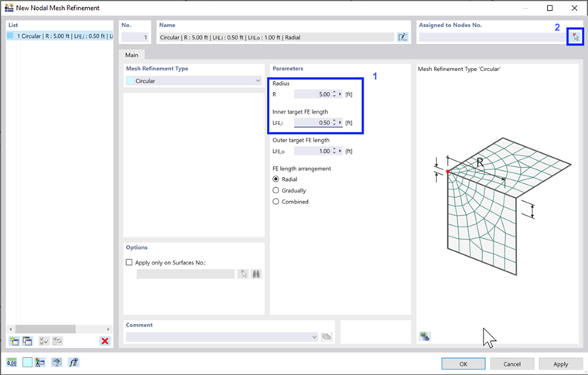Click the invert selection check icon
Viewport: 588px width, 375px height.
coord(57,341)
